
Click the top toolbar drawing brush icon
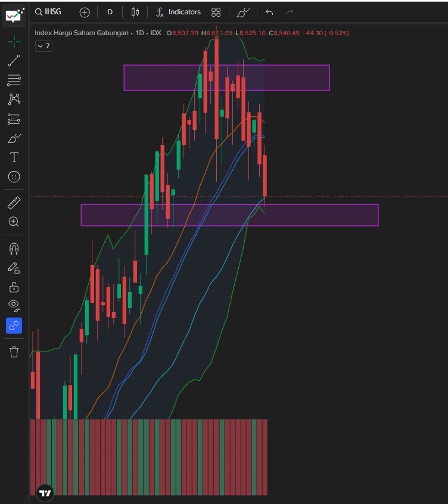243,13
